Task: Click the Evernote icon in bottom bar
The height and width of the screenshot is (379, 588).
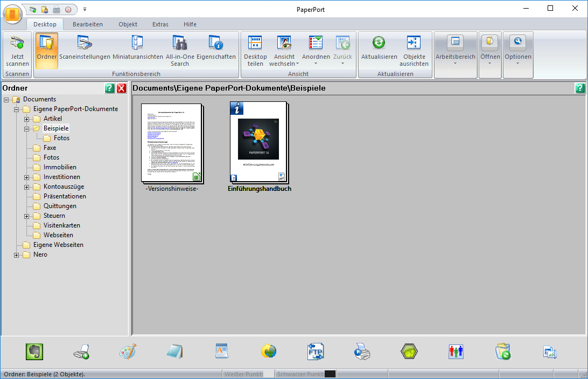Action: 34,352
